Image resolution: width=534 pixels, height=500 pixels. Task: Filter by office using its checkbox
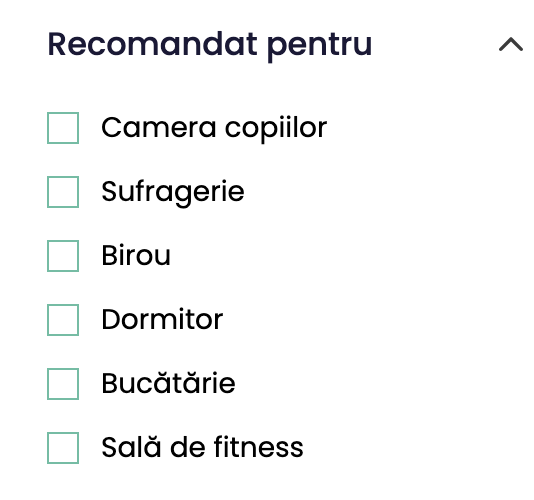63,256
